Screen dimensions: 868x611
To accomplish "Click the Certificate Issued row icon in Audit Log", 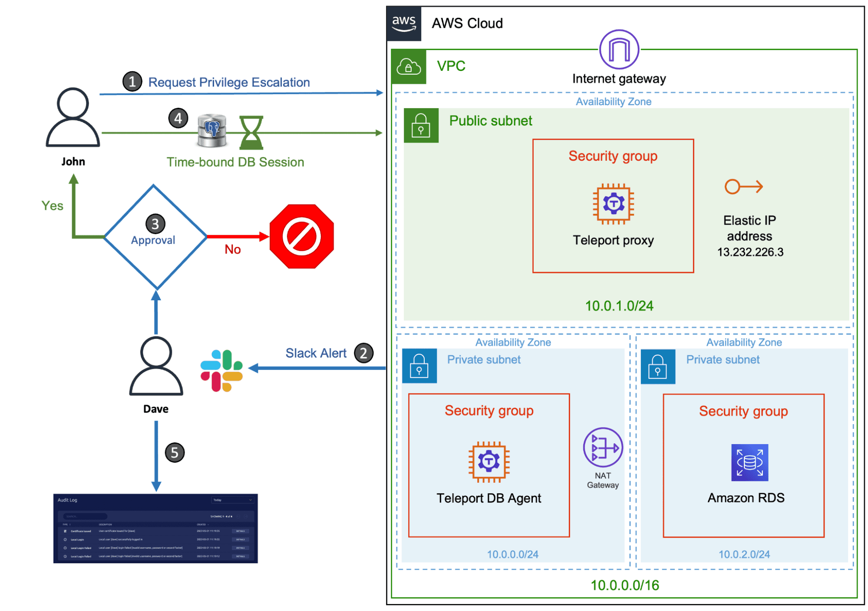I will coord(65,531).
